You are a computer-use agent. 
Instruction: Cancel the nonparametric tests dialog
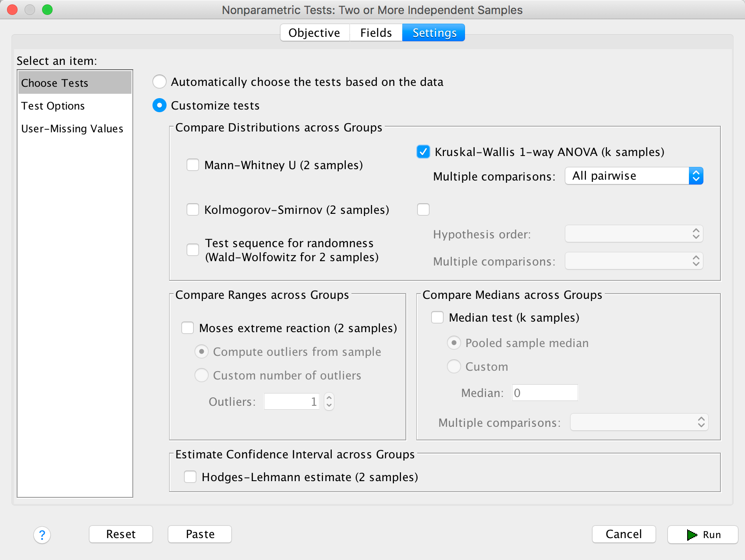[624, 534]
